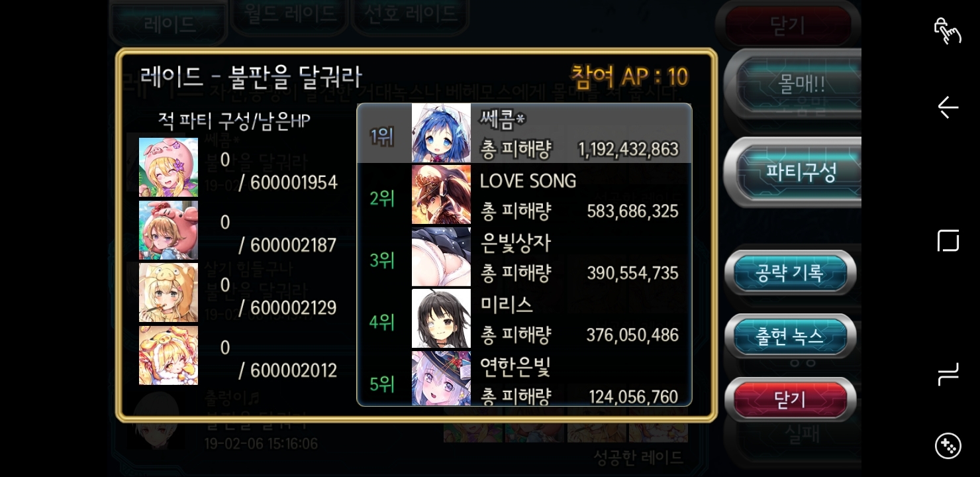
Task: Open the 파티구성 party setup button
Action: 801,172
